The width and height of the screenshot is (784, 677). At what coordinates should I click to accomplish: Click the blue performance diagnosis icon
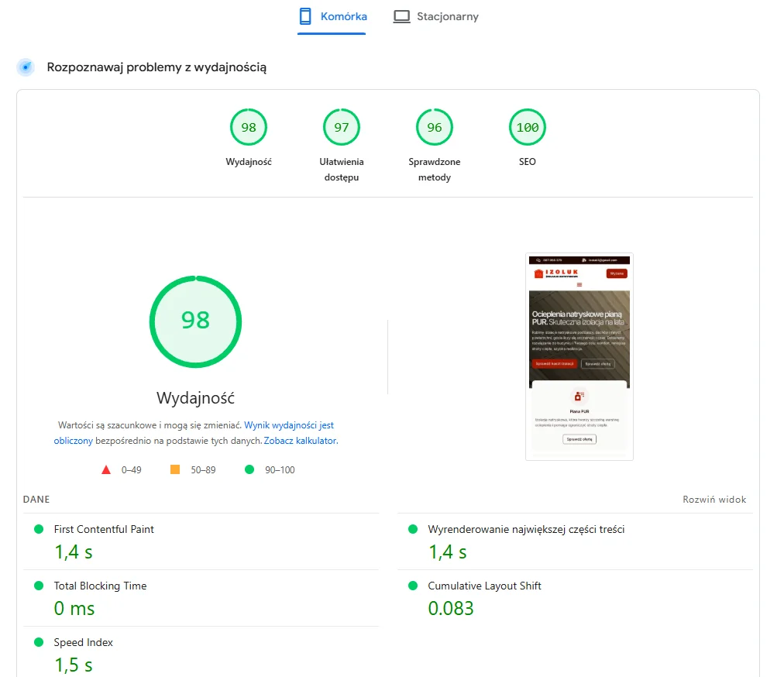point(26,67)
